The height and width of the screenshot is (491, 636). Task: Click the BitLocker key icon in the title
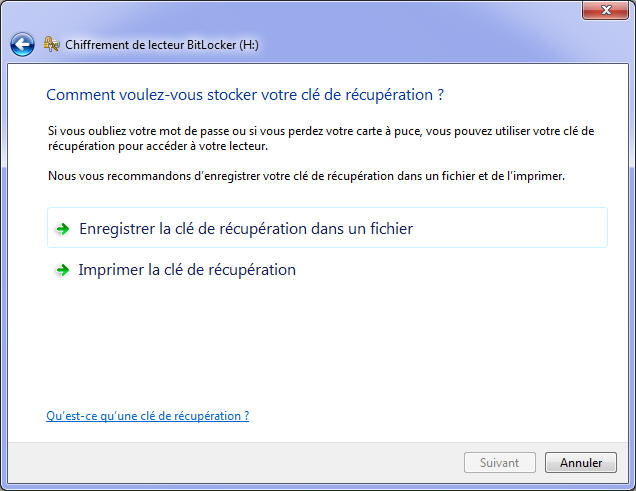(53, 45)
